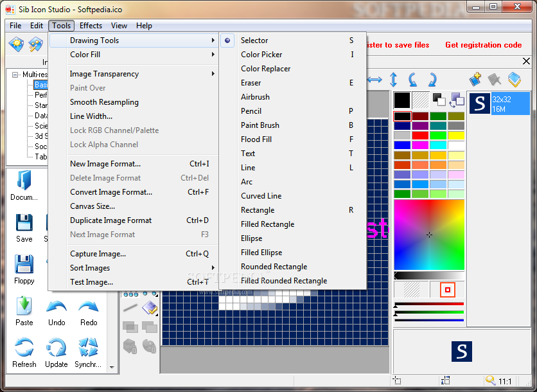The height and width of the screenshot is (392, 537).
Task: Click the lock palette icon
Action: 149,346
